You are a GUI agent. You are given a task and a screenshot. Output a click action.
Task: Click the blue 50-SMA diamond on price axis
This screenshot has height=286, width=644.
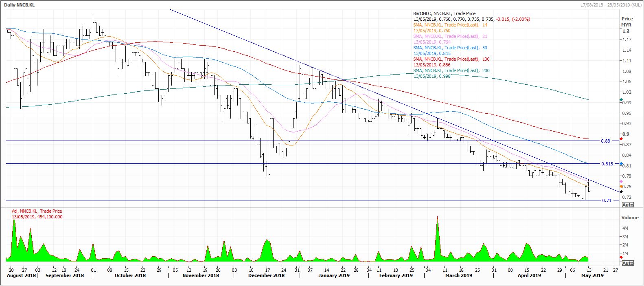[621, 164]
